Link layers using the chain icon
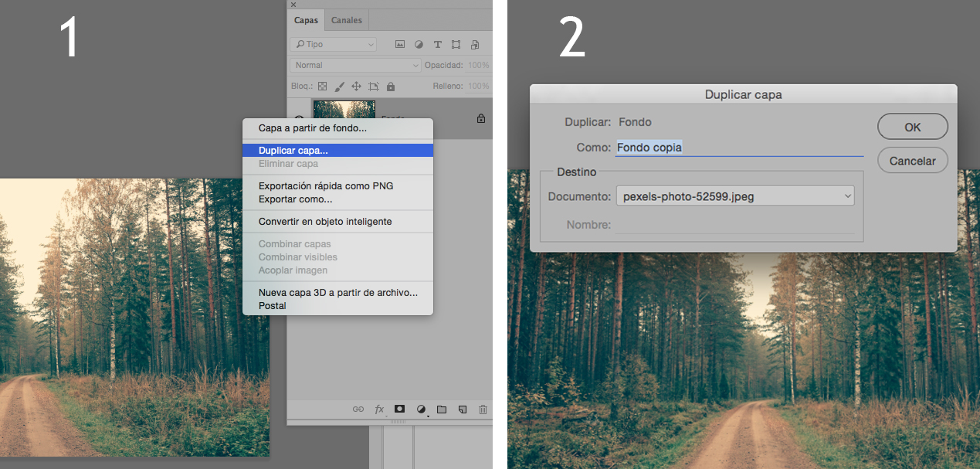The image size is (980, 469). pos(358,409)
